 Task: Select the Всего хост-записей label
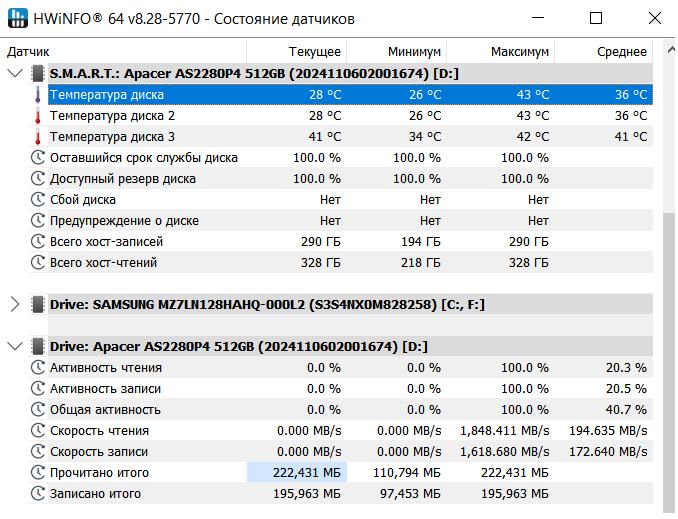pyautogui.click(x=106, y=242)
